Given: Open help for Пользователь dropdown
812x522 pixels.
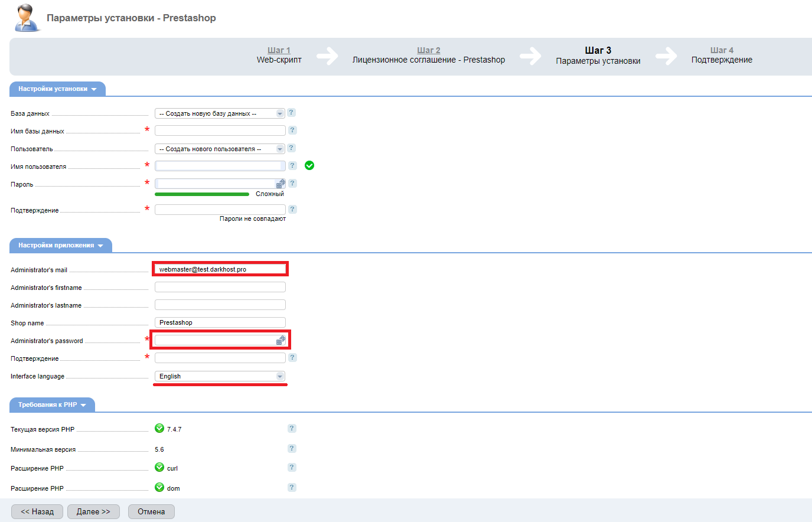Looking at the screenshot, I should [x=292, y=148].
